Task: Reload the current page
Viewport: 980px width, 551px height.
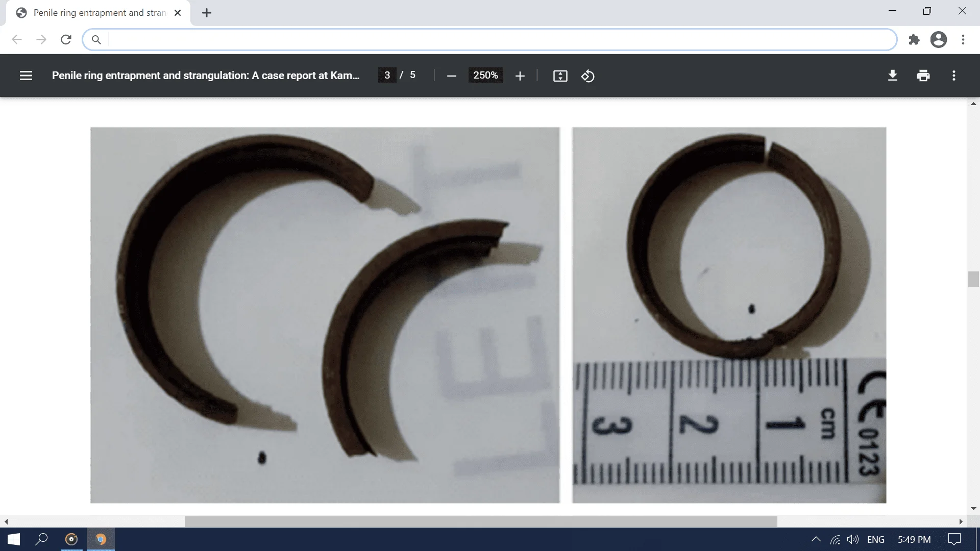Action: tap(66, 40)
